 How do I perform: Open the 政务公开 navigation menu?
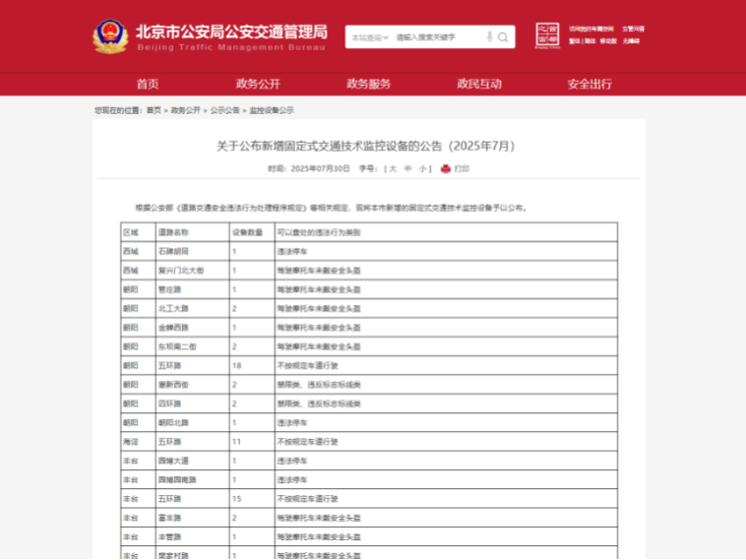(258, 84)
